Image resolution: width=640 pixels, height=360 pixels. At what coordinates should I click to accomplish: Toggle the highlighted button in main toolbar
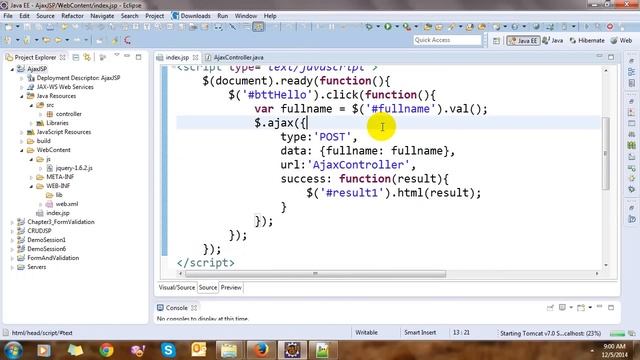tap(258, 27)
